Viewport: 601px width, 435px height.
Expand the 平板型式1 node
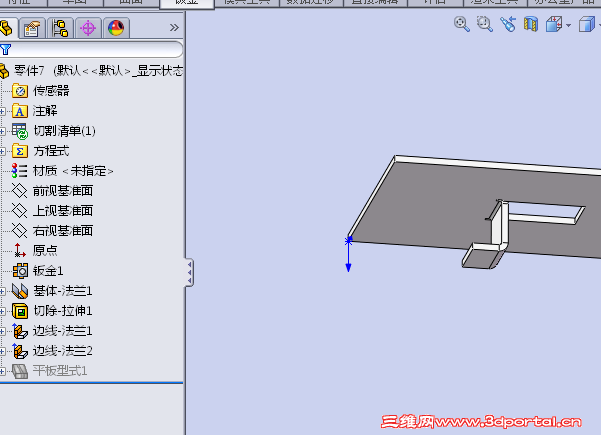2,371
